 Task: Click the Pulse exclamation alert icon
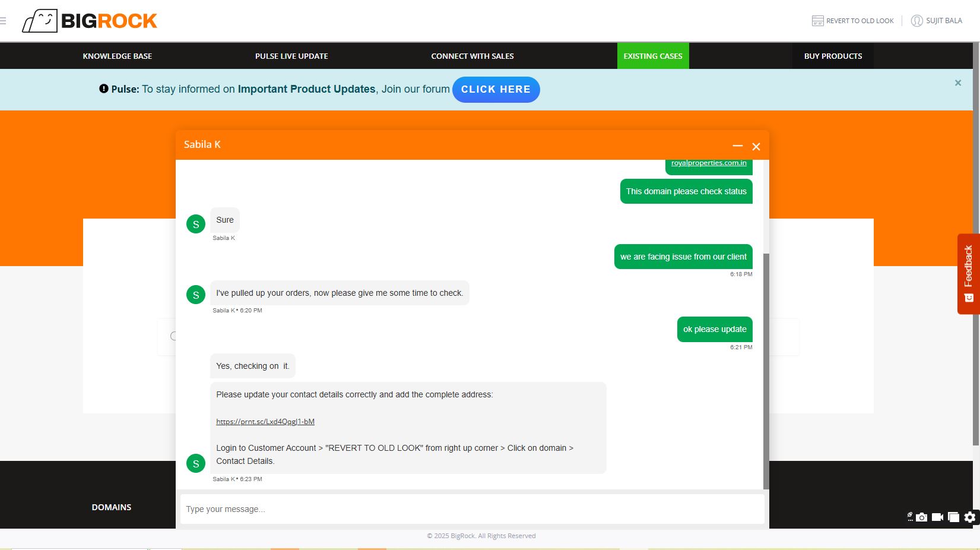104,88
